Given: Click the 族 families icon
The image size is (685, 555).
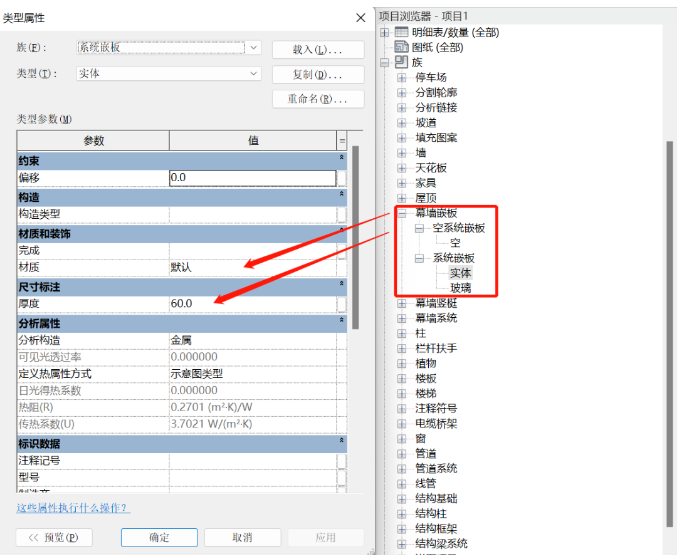Looking at the screenshot, I should pos(401,62).
